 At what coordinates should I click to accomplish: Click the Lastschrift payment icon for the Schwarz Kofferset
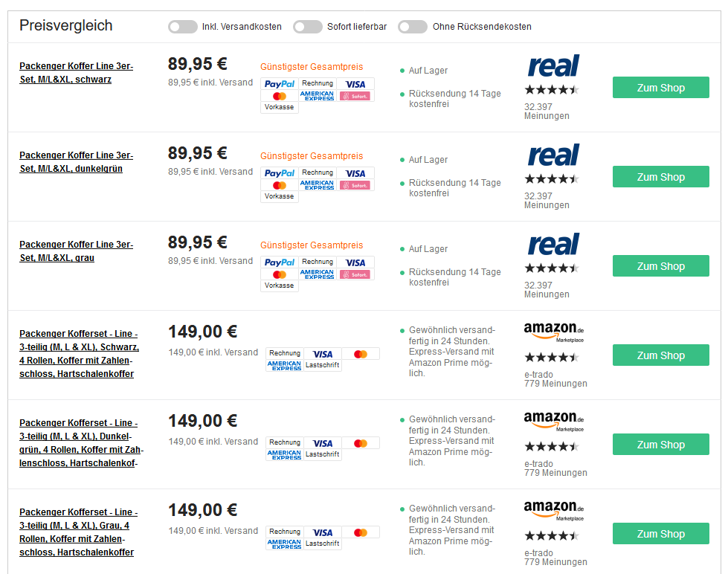[x=323, y=365]
